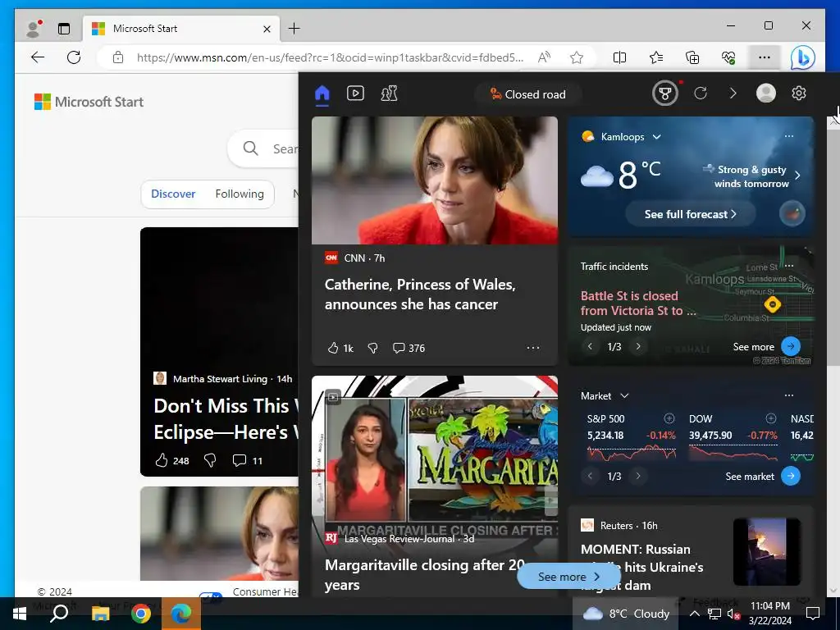Open more options on the Market card
This screenshot has width=840, height=630.
[788, 395]
